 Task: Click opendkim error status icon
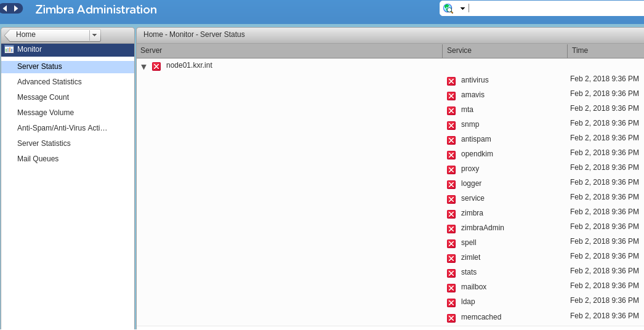(x=451, y=155)
